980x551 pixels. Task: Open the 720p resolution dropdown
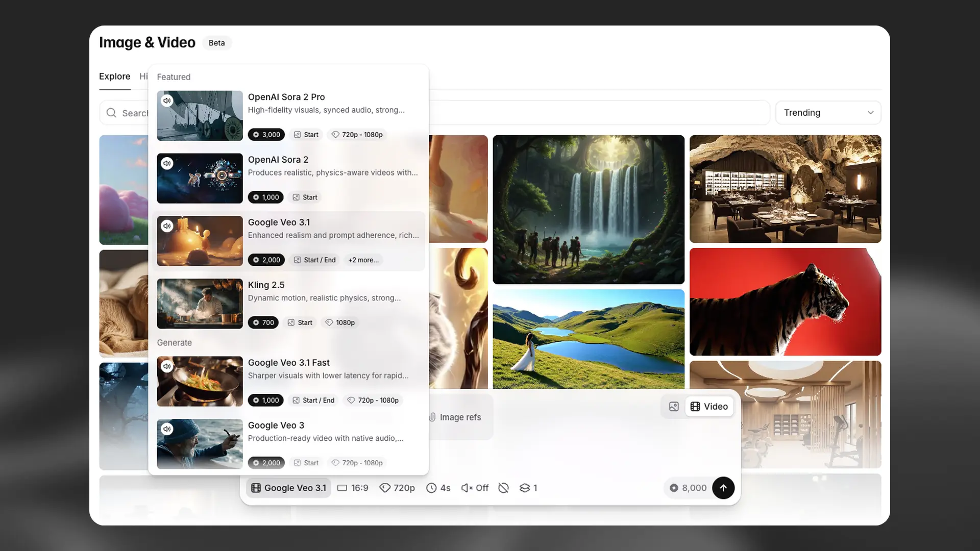pos(397,488)
